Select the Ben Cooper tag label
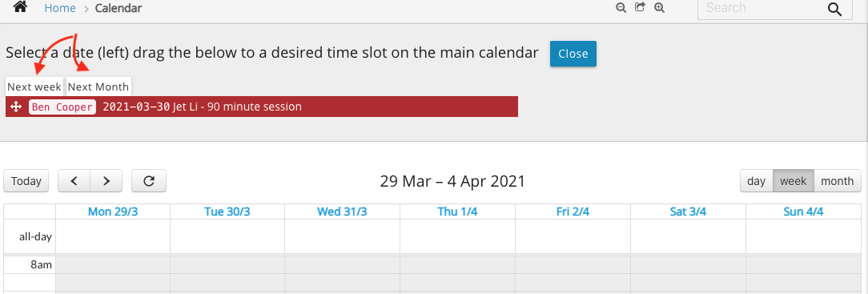This screenshot has height=294, width=868. (62, 107)
